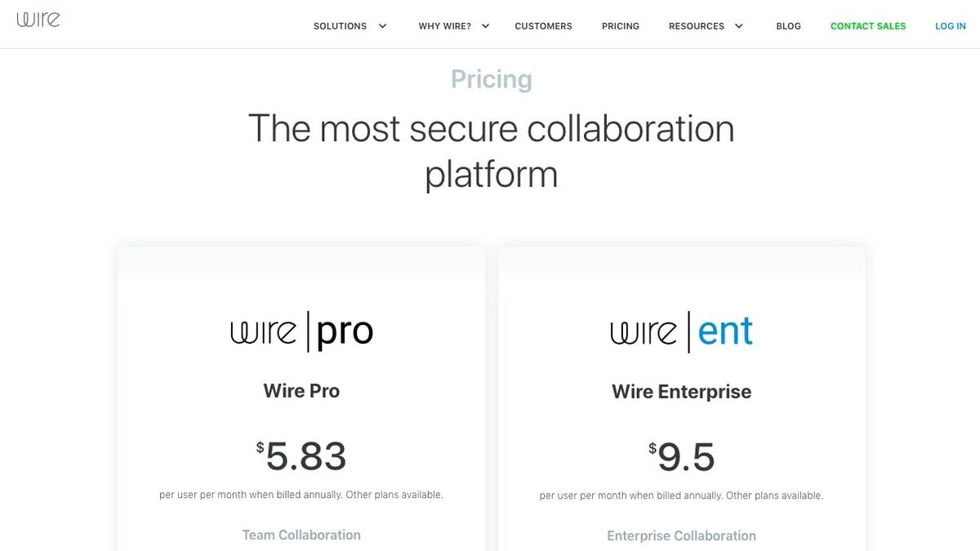
Task: Click the Wire Pro plan name text
Action: pos(301,390)
